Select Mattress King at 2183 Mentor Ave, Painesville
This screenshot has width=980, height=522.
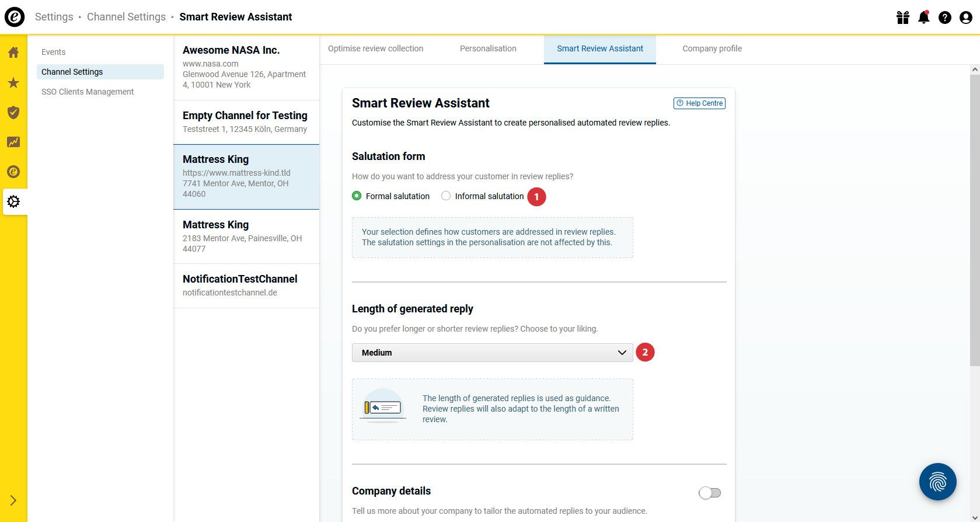[x=246, y=236]
